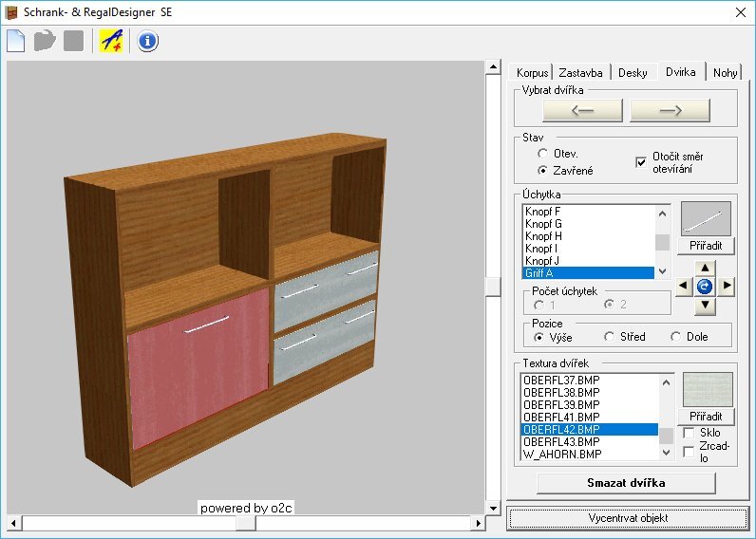Screen dimensions: 756x539
Task: Toggle 'Otočit směr otevírání' checkbox
Action: tap(640, 162)
